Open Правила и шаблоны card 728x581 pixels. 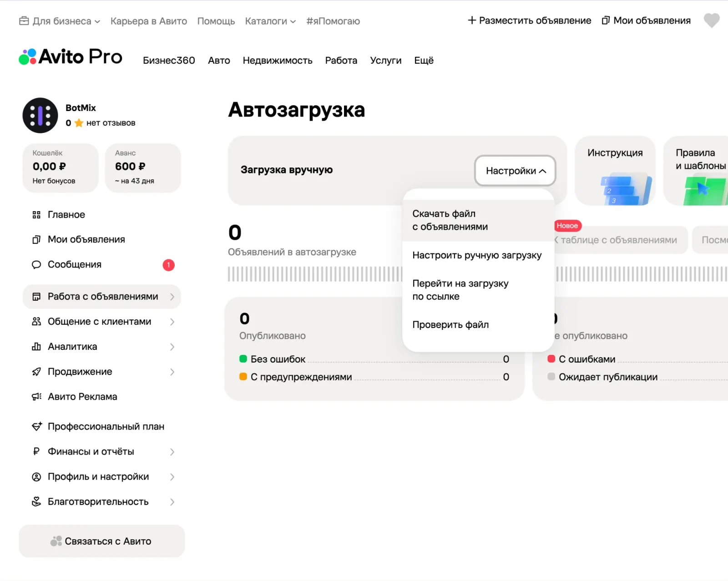click(x=696, y=171)
